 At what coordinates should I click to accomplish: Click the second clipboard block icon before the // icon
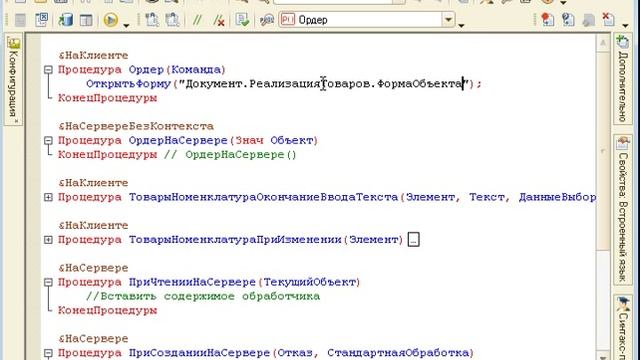pyautogui.click(x=172, y=20)
